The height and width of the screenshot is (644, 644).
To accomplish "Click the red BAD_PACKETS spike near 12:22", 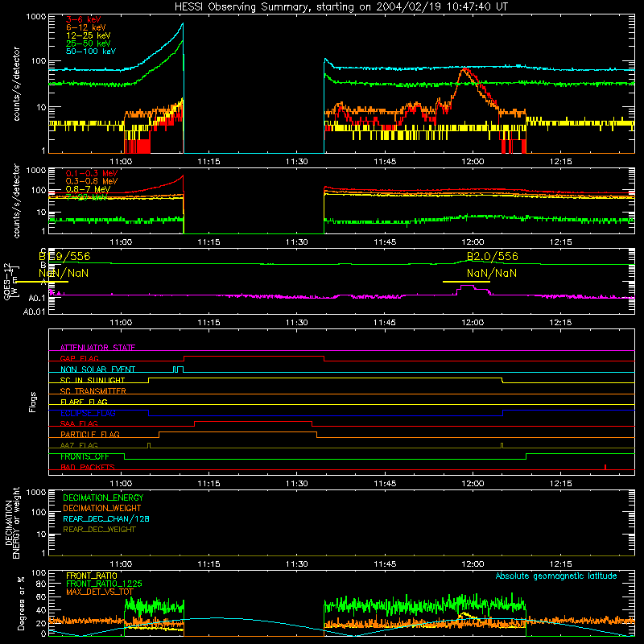I will coord(605,467).
